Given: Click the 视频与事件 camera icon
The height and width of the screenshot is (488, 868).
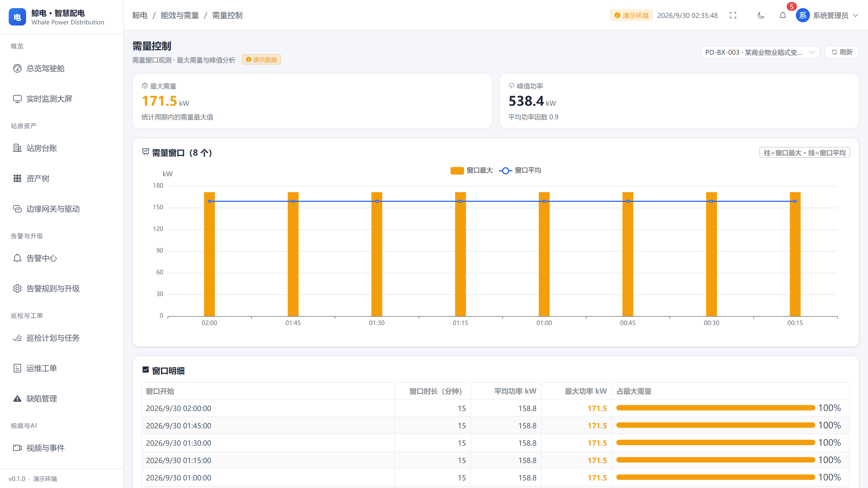Looking at the screenshot, I should click(17, 448).
